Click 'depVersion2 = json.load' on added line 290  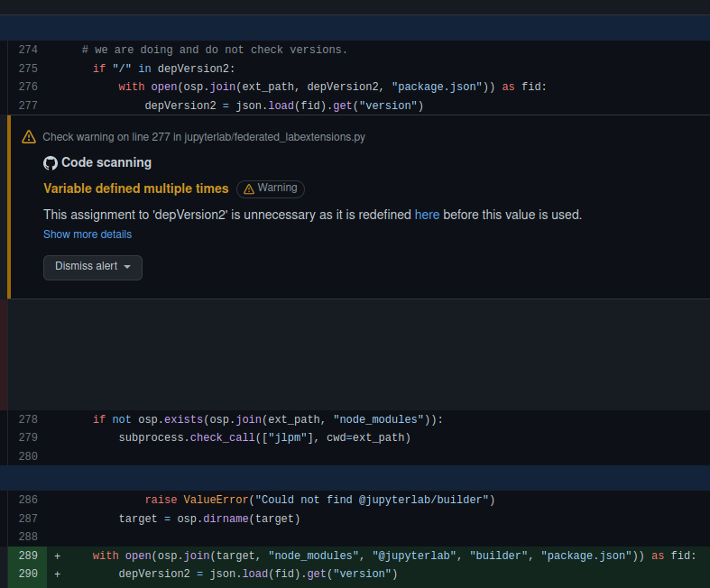coord(258,574)
